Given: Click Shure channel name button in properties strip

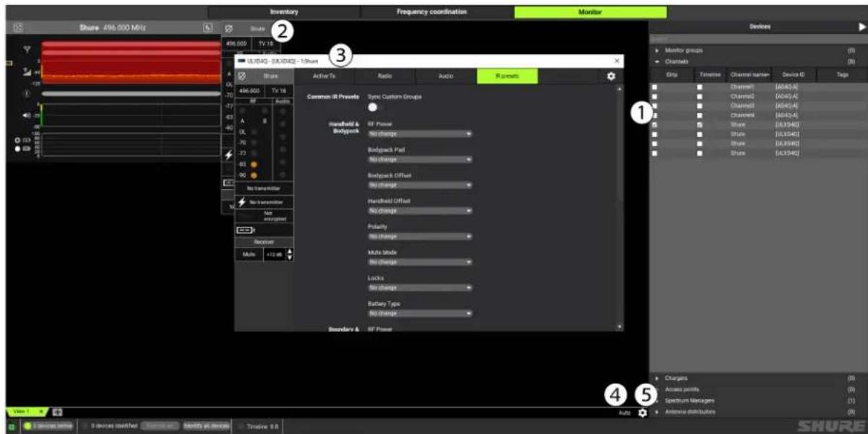Looking at the screenshot, I should point(271,76).
